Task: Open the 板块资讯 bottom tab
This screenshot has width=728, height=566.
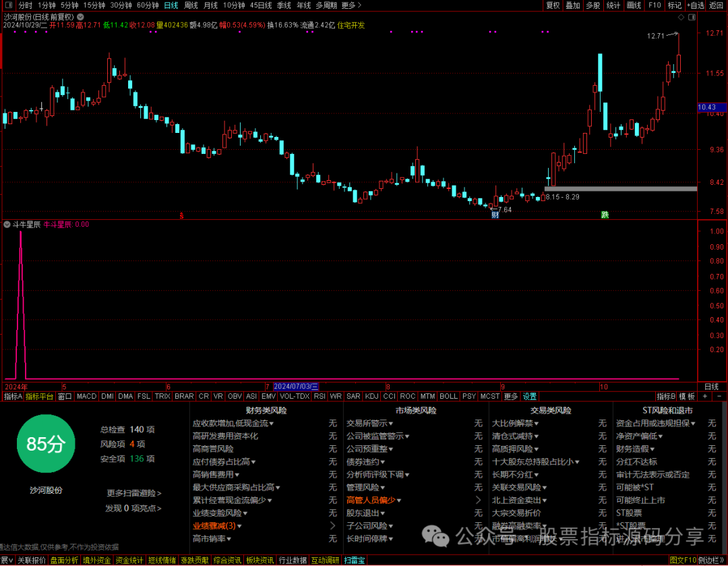Action: click(x=260, y=561)
